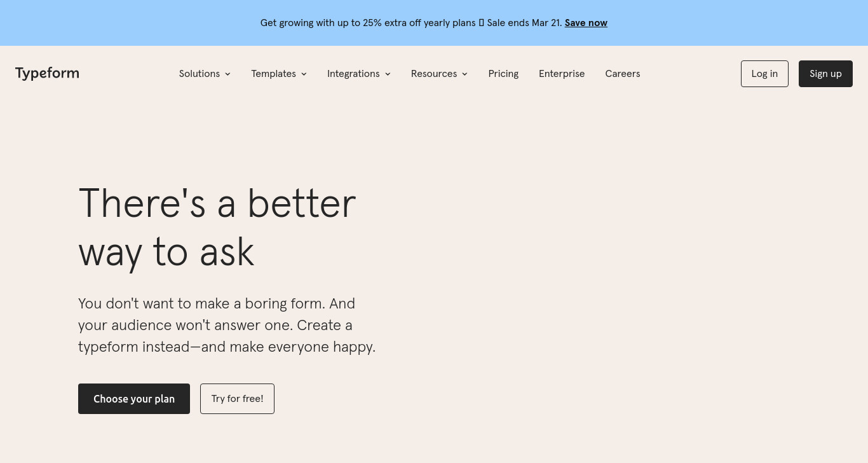Viewport: 868px width, 463px height.
Task: Go to the Pricing page
Action: pos(503,74)
